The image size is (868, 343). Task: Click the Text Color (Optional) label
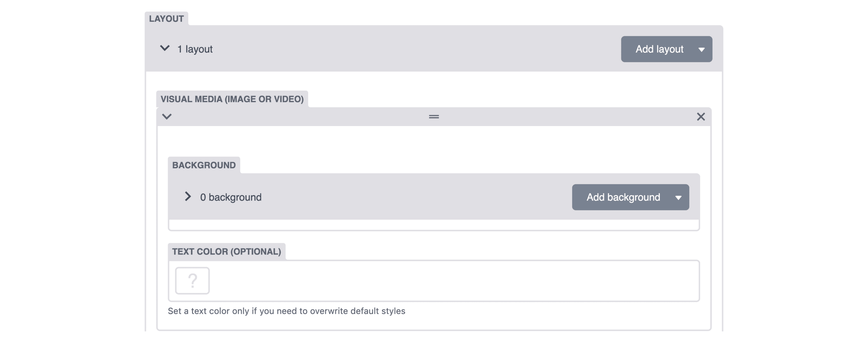[x=227, y=251]
